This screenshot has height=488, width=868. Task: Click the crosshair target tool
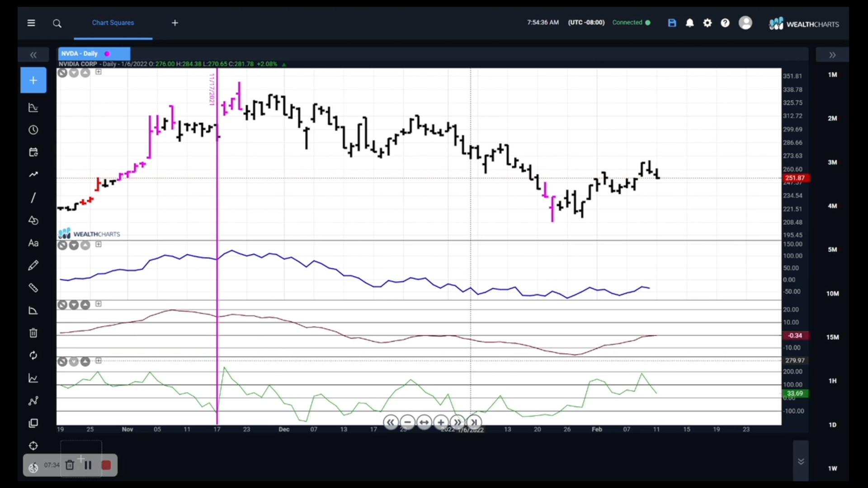pos(33,446)
